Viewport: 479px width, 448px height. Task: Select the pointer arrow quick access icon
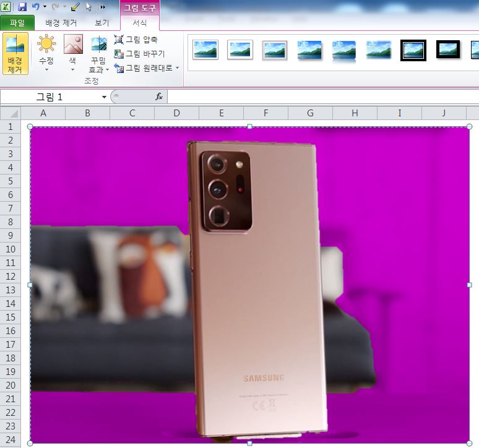pos(89,7)
